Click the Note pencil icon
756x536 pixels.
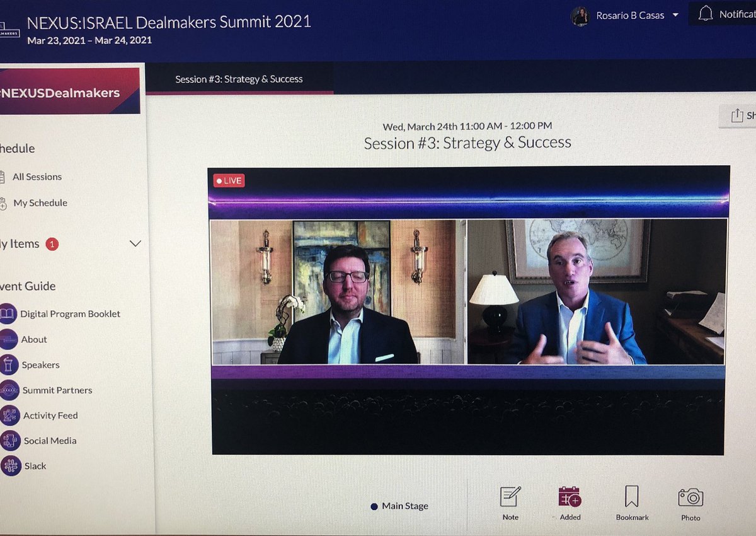[510, 497]
